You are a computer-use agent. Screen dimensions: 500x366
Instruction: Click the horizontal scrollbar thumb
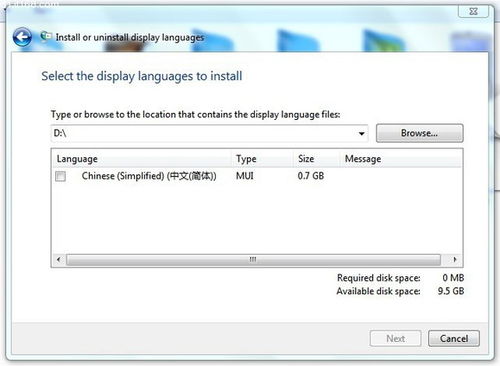253,260
